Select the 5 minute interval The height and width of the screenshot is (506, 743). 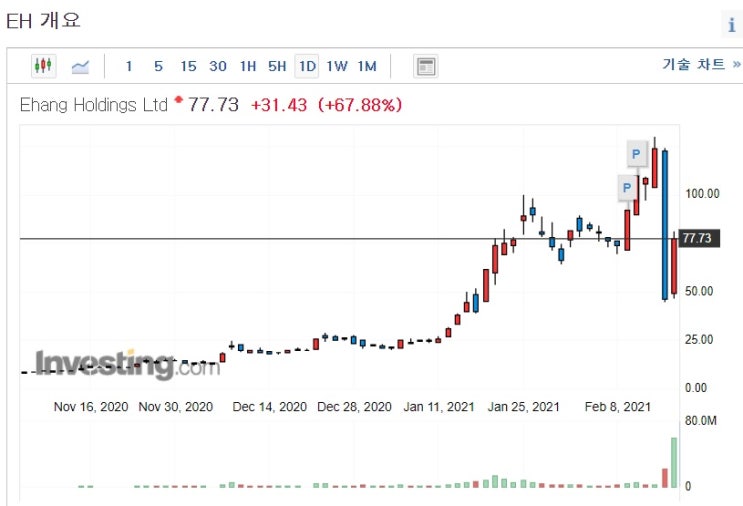(158, 66)
